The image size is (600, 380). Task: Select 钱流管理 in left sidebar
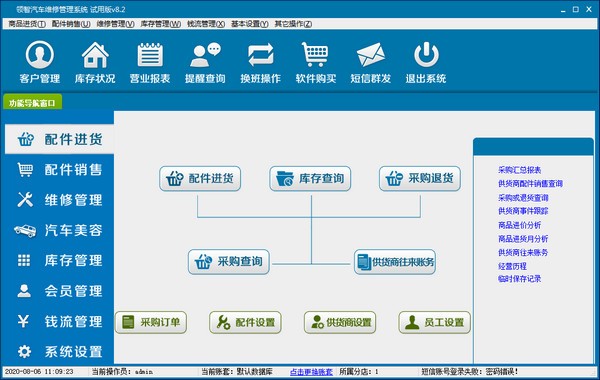click(x=59, y=321)
